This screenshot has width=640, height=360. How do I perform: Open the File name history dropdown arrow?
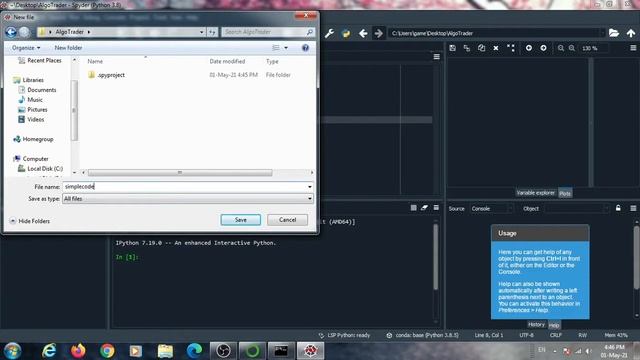(310, 187)
